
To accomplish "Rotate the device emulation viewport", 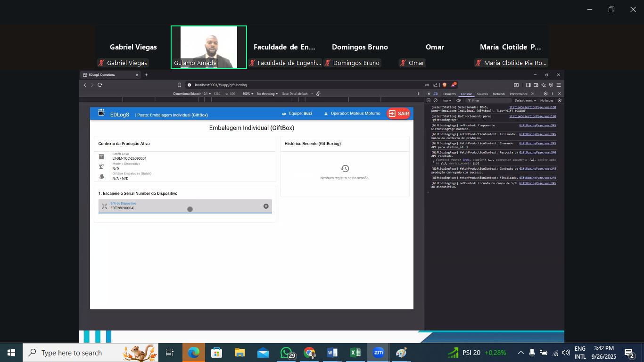I will tap(318, 94).
